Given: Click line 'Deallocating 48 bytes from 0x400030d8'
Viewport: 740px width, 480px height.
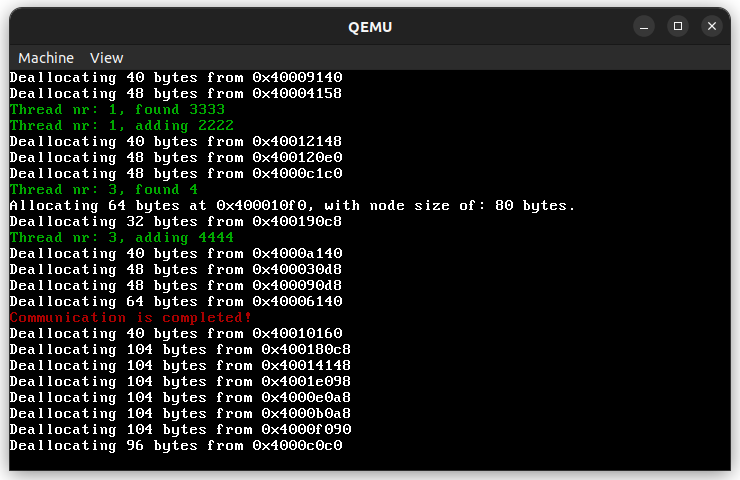Looking at the screenshot, I should click(176, 270).
